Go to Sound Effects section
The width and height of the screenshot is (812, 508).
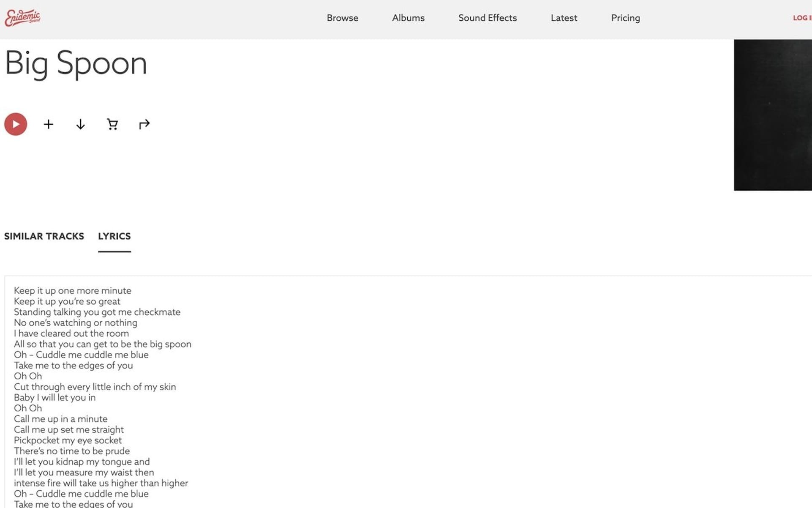point(488,18)
